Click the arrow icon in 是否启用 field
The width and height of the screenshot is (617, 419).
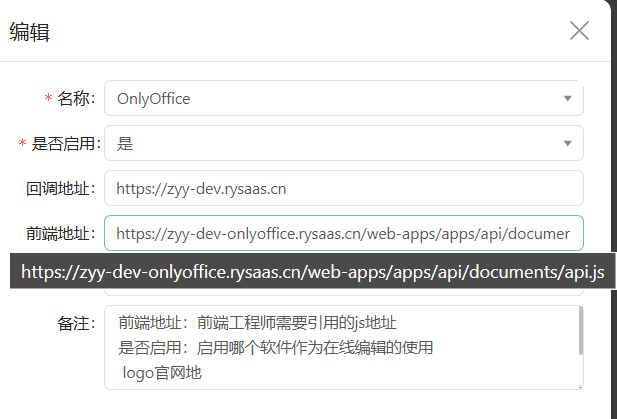pyautogui.click(x=567, y=143)
